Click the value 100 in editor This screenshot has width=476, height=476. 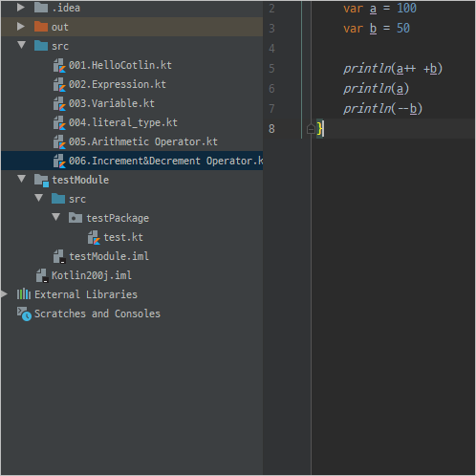[406, 8]
